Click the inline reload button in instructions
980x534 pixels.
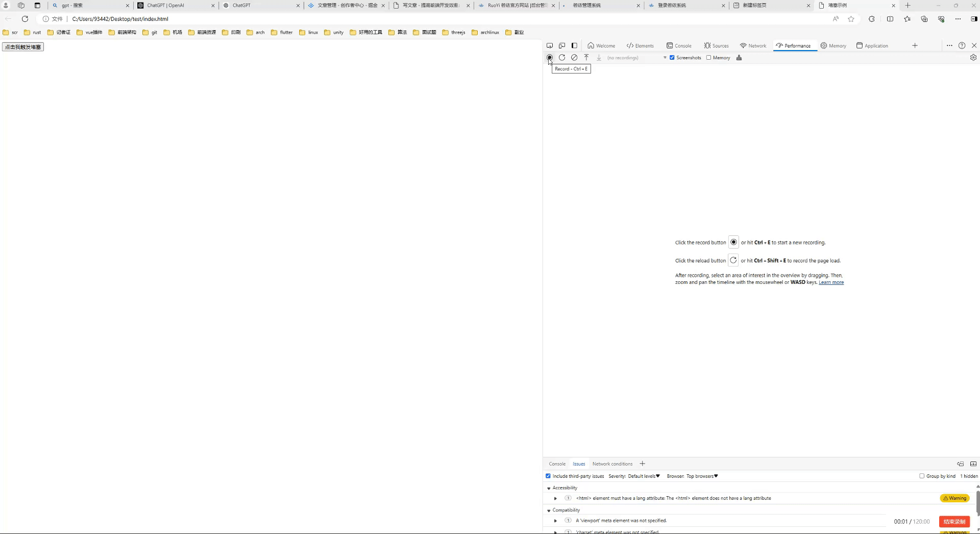coord(733,260)
